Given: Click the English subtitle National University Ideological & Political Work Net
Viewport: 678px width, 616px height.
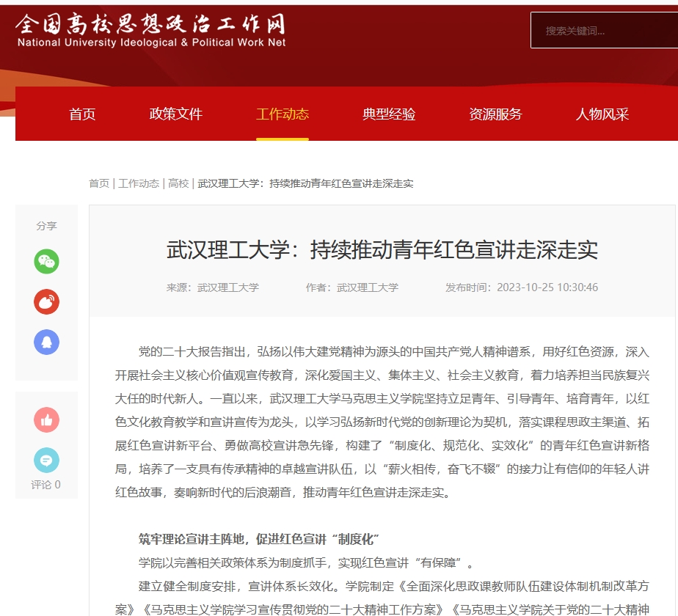Looking at the screenshot, I should coord(151,43).
